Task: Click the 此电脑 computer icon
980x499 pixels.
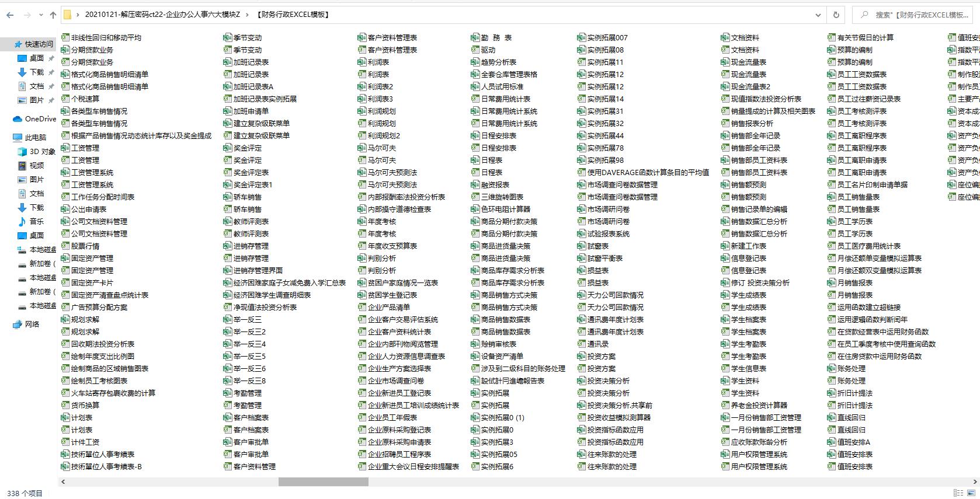Action: pos(18,138)
